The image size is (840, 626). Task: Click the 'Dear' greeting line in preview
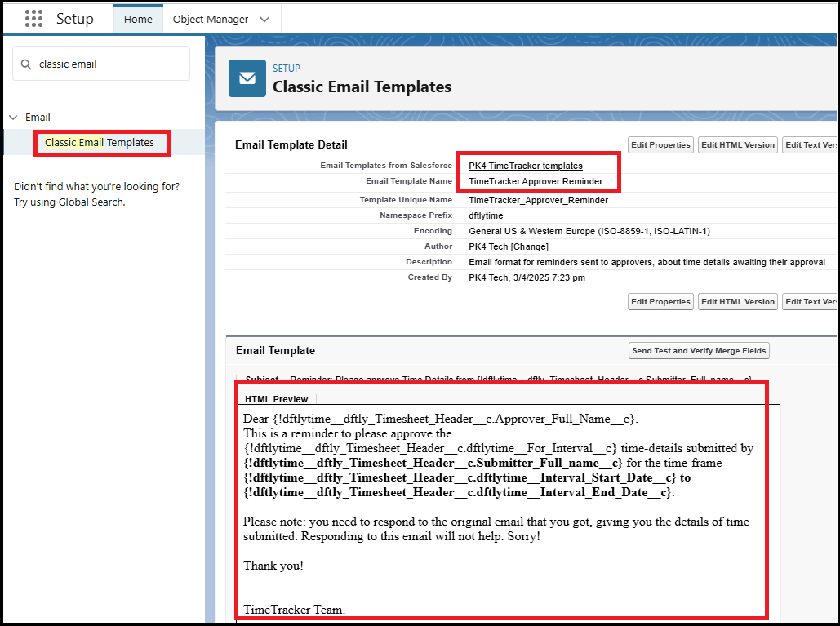click(441, 419)
